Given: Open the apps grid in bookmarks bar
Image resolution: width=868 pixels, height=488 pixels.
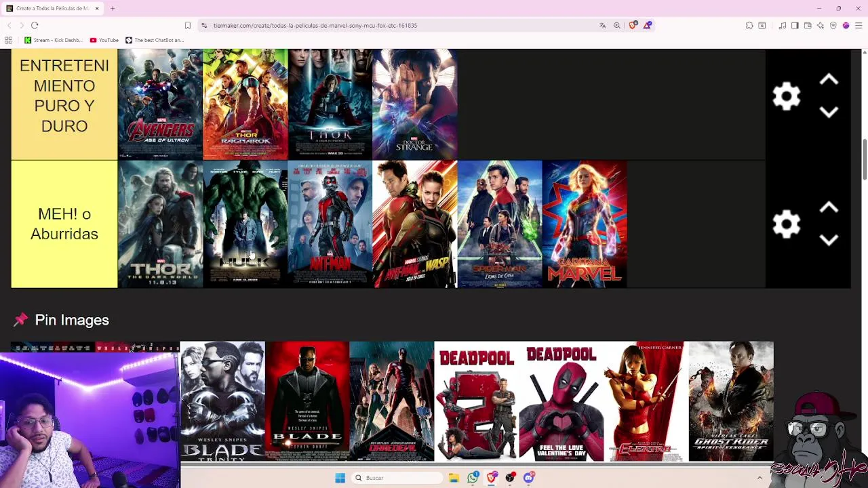Looking at the screenshot, I should pyautogui.click(x=8, y=40).
